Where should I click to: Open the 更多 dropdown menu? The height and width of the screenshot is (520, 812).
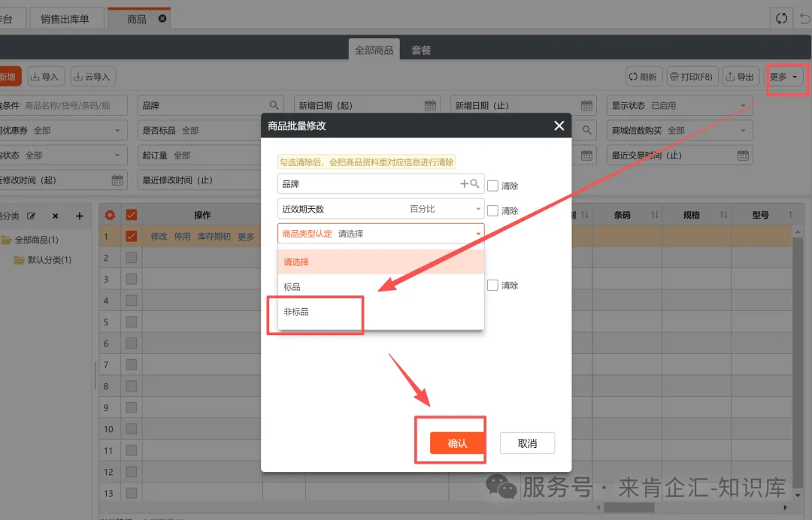pyautogui.click(x=784, y=77)
